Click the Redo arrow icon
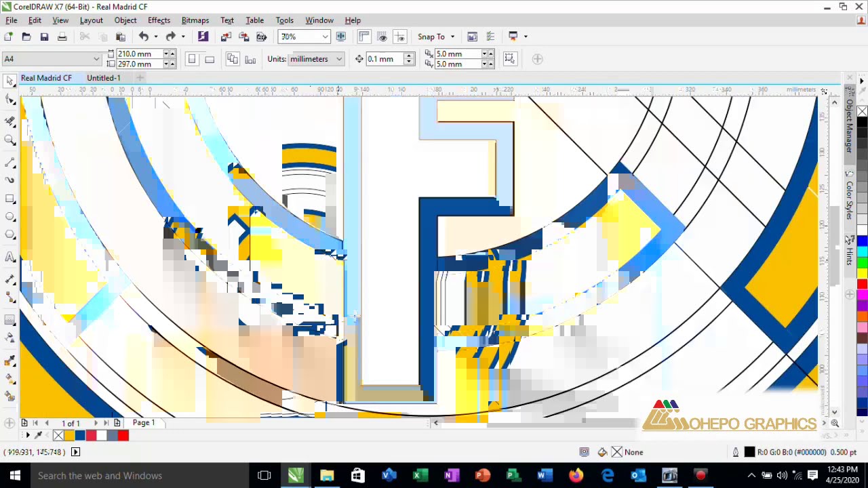This screenshot has width=868, height=488. (x=170, y=37)
